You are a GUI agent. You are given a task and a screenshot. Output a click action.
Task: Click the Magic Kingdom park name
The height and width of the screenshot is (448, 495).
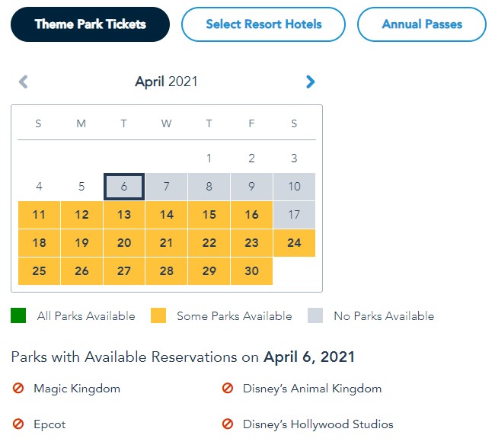point(77,389)
